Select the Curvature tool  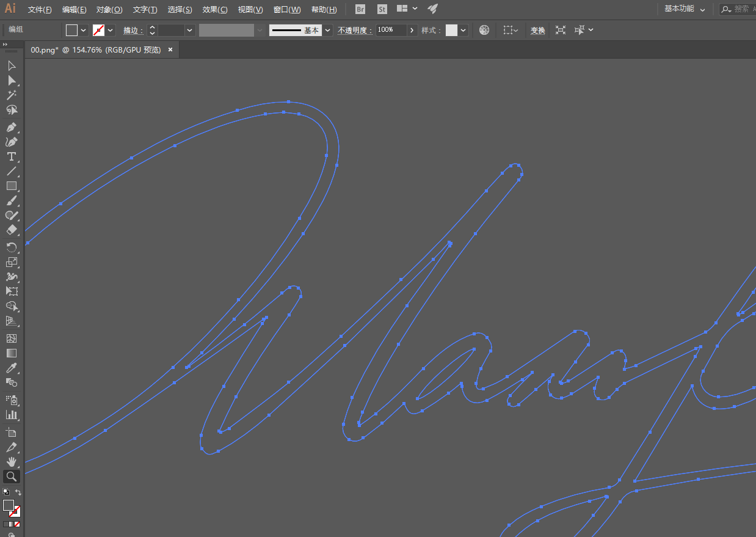(x=11, y=142)
